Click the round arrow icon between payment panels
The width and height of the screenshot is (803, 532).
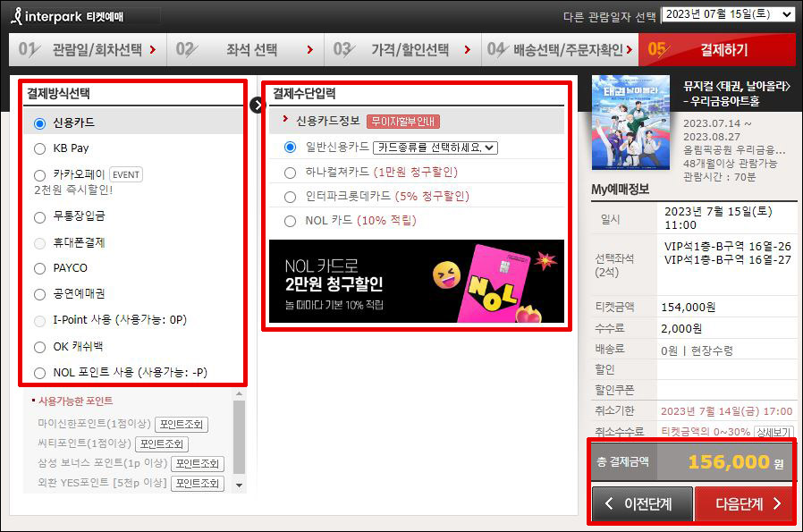click(x=256, y=105)
